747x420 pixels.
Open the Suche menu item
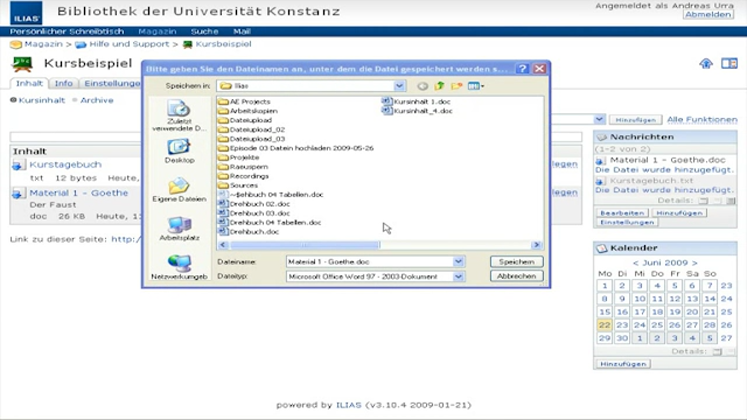click(204, 31)
